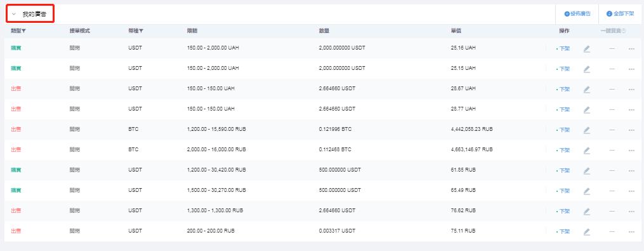
Task: Edit the ad priced 65.49 RUB
Action: coord(587,191)
